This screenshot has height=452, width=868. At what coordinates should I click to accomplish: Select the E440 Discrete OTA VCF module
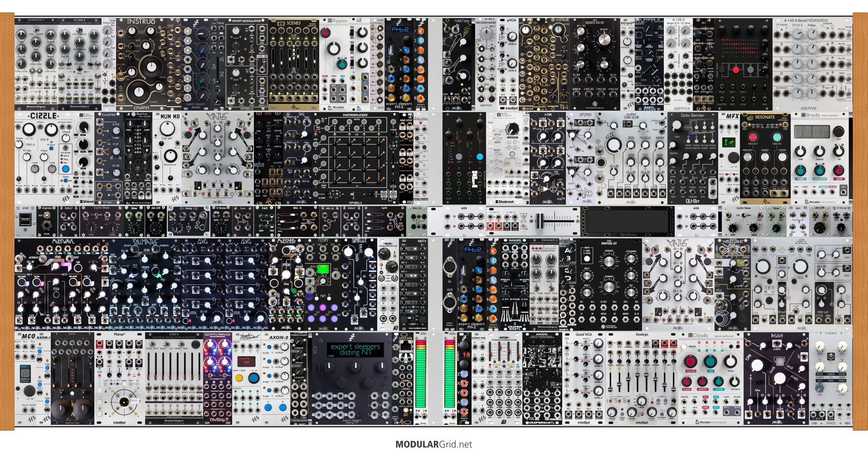595,64
